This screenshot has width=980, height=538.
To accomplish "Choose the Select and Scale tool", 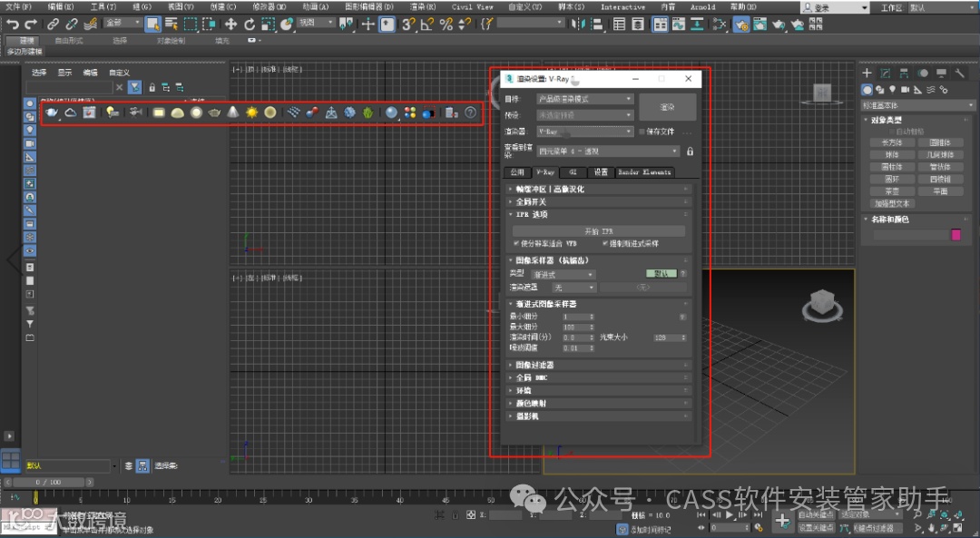I will 268,24.
